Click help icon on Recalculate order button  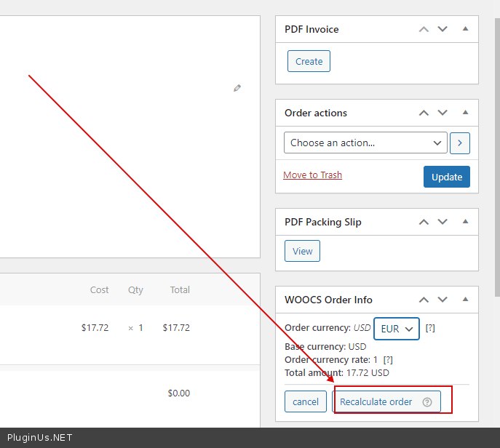[x=427, y=402]
